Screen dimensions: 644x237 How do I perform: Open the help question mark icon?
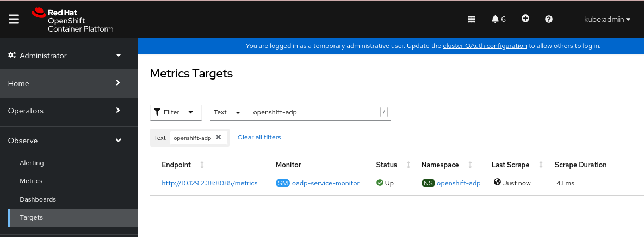click(x=549, y=19)
